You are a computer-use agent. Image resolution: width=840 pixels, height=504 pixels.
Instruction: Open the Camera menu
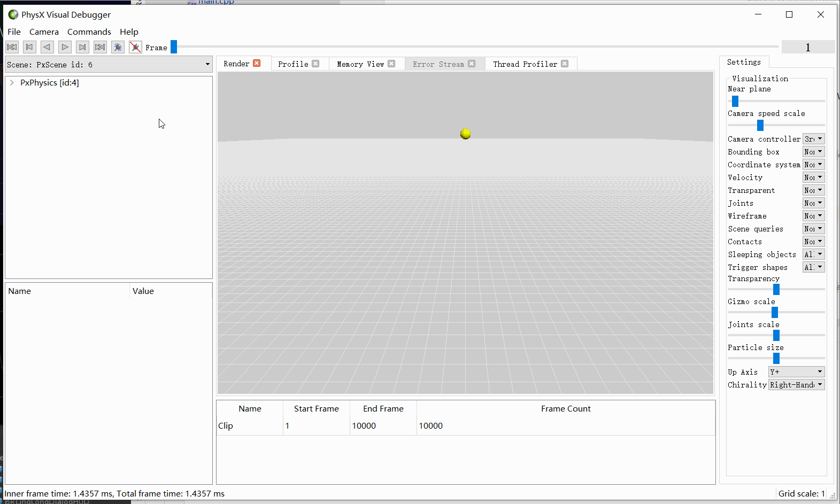click(x=44, y=32)
